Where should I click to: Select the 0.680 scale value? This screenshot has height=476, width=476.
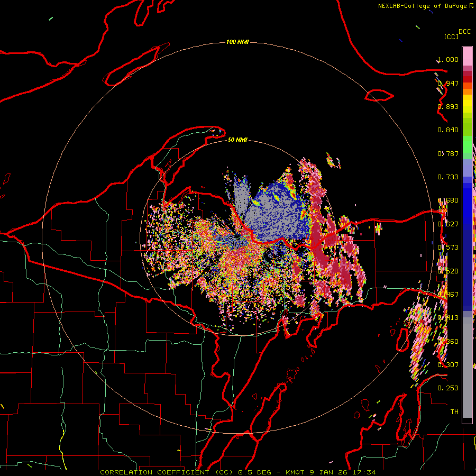[x=448, y=200]
